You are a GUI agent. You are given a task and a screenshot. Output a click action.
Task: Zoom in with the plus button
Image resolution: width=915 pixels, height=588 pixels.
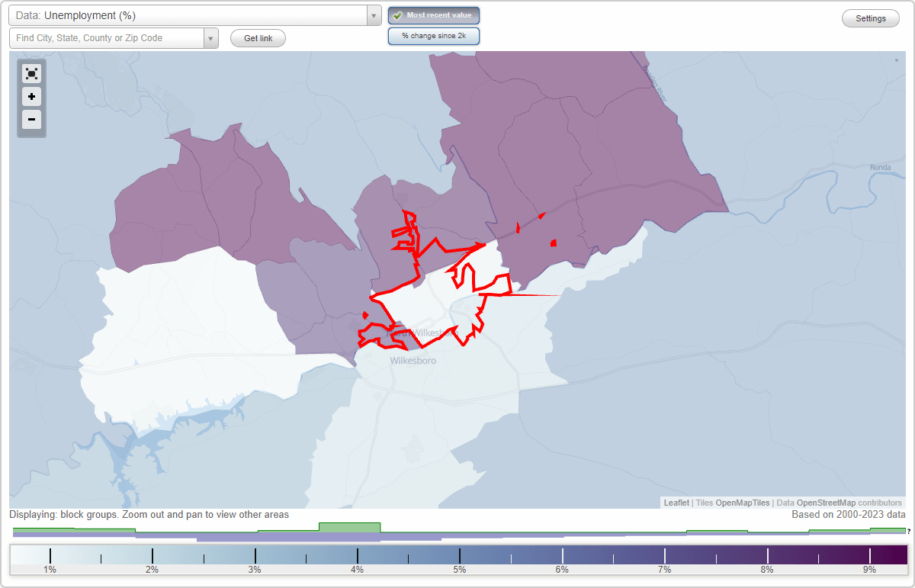31,97
